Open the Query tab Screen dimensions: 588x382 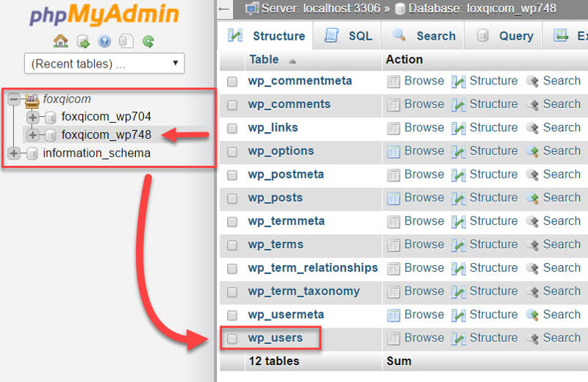click(504, 36)
